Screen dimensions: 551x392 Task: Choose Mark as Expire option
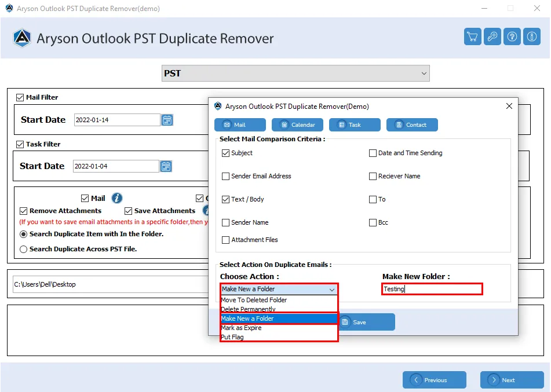[279, 328]
